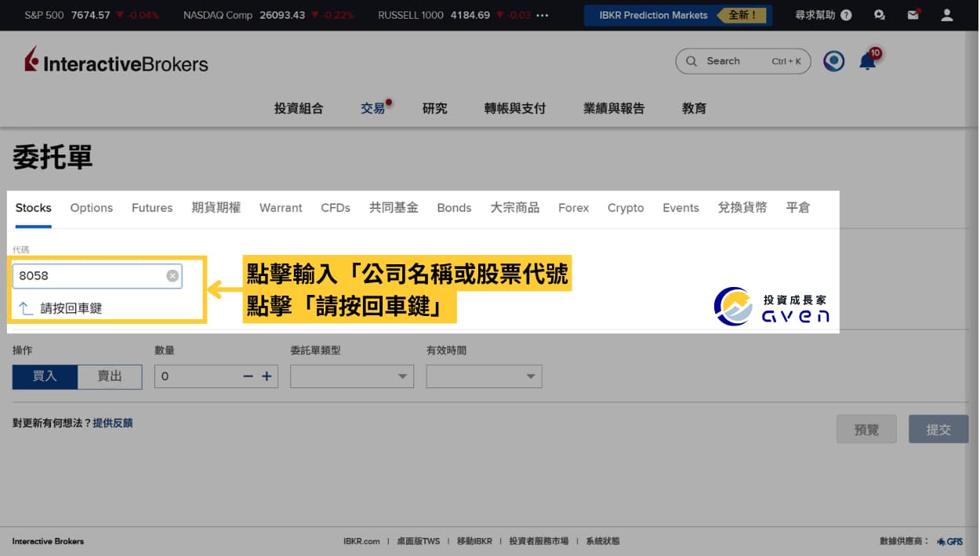Switch to the Options tab
Screen dimensions: 980x556
pos(92,208)
